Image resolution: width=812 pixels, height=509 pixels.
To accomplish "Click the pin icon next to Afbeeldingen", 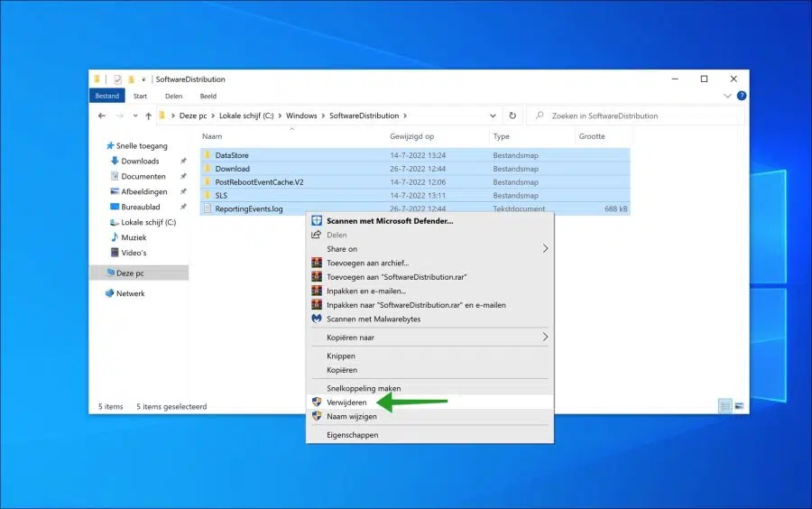I will 183,191.
